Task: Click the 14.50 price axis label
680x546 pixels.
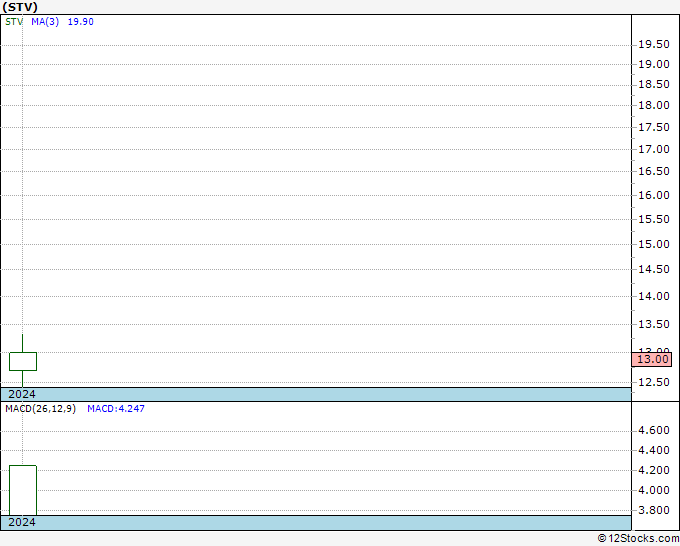Action: tap(654, 269)
